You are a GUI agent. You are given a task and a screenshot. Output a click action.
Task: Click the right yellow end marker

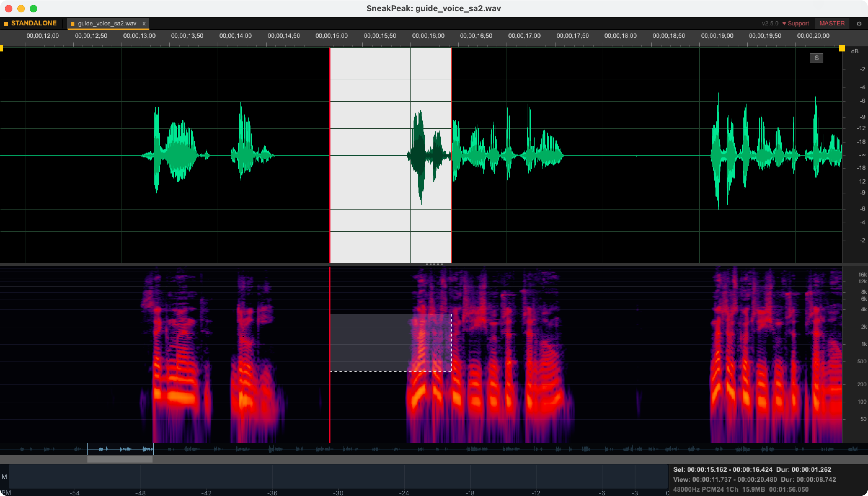[841, 48]
